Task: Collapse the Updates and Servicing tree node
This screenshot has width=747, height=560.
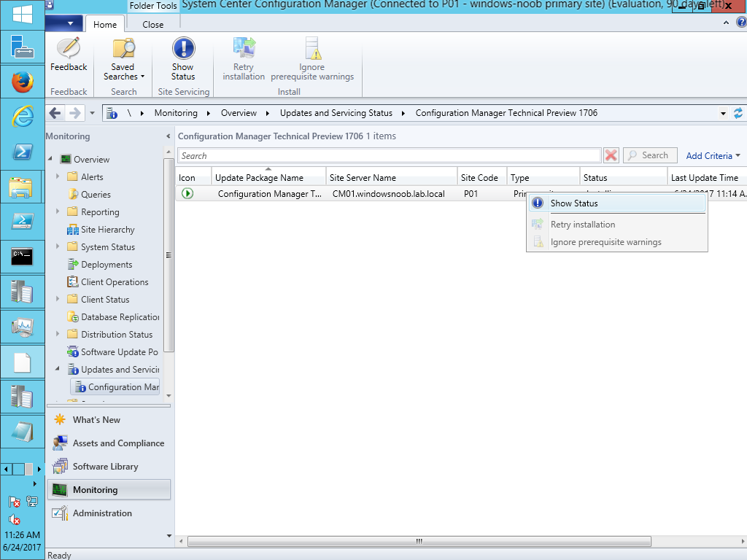Action: point(58,369)
